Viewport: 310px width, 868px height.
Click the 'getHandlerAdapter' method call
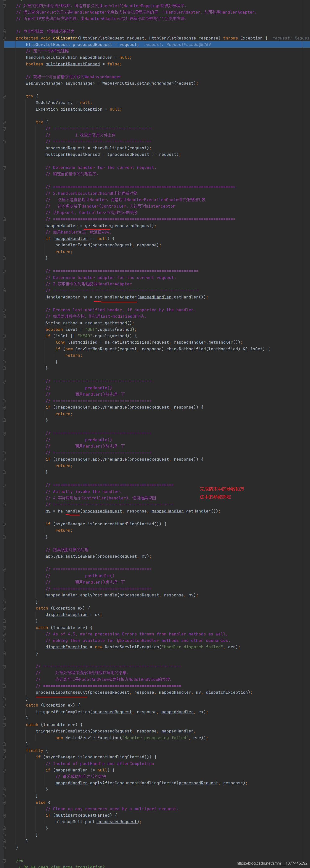(116, 297)
